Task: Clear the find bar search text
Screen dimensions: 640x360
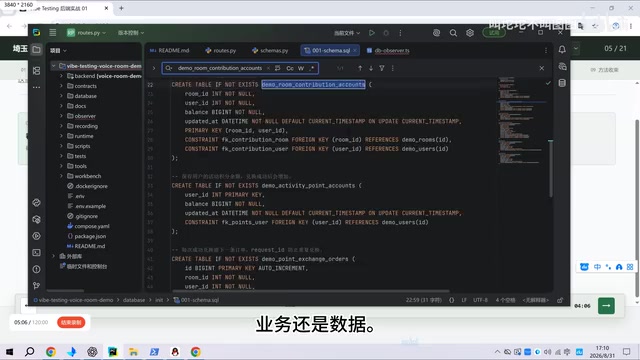Action: 268,68
